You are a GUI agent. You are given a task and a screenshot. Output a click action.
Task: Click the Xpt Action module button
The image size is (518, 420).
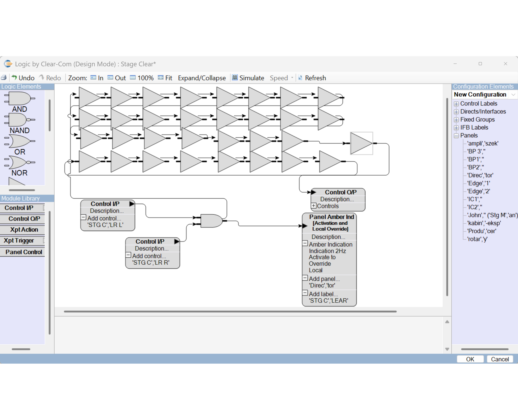point(24,230)
